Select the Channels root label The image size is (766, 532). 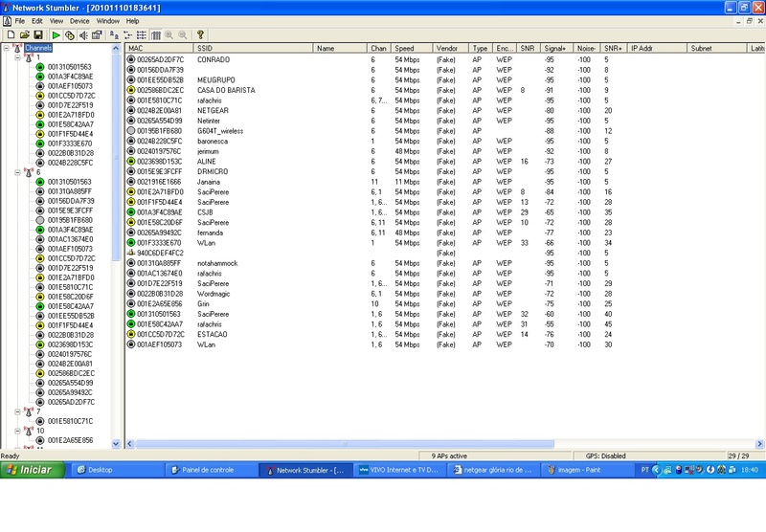38,48
